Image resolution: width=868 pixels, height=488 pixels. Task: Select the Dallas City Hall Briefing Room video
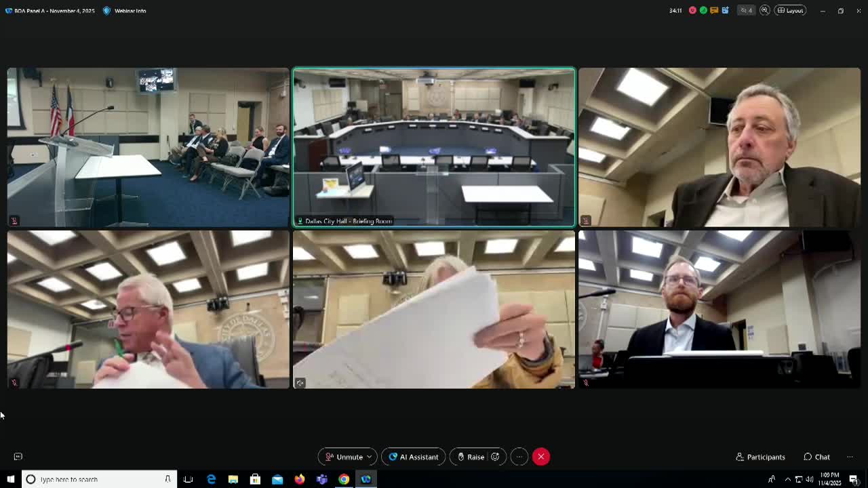(433, 146)
